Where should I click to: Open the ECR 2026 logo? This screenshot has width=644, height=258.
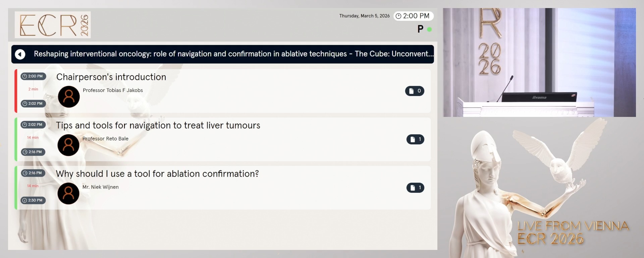(53, 25)
